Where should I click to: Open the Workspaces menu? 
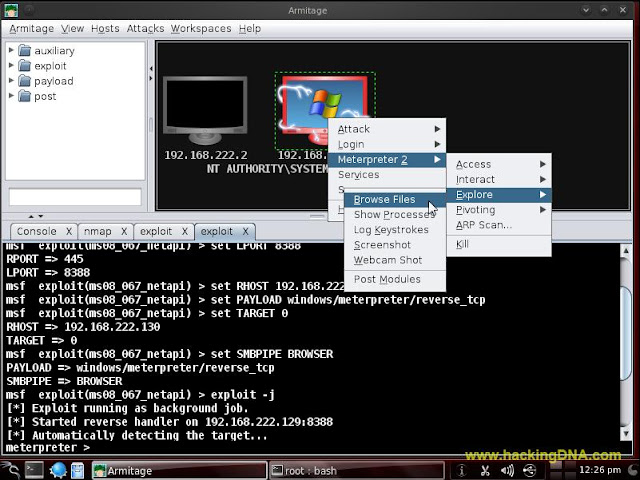tap(201, 29)
